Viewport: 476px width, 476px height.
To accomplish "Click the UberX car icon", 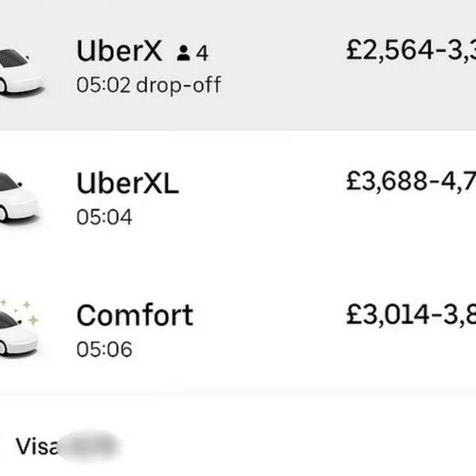I will (x=17, y=70).
